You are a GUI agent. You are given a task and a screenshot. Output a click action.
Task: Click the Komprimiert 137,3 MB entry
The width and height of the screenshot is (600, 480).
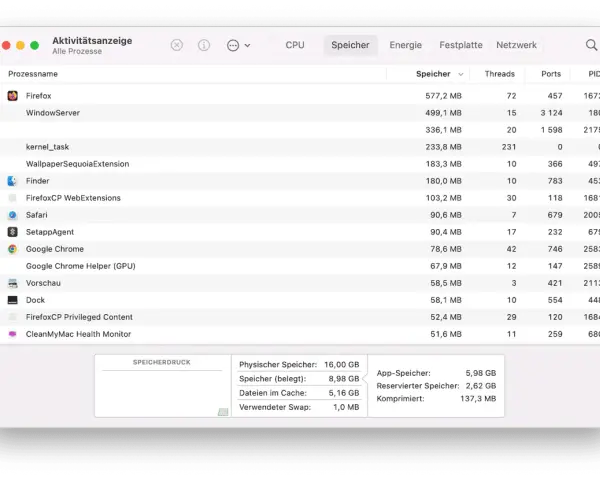[x=436, y=398]
